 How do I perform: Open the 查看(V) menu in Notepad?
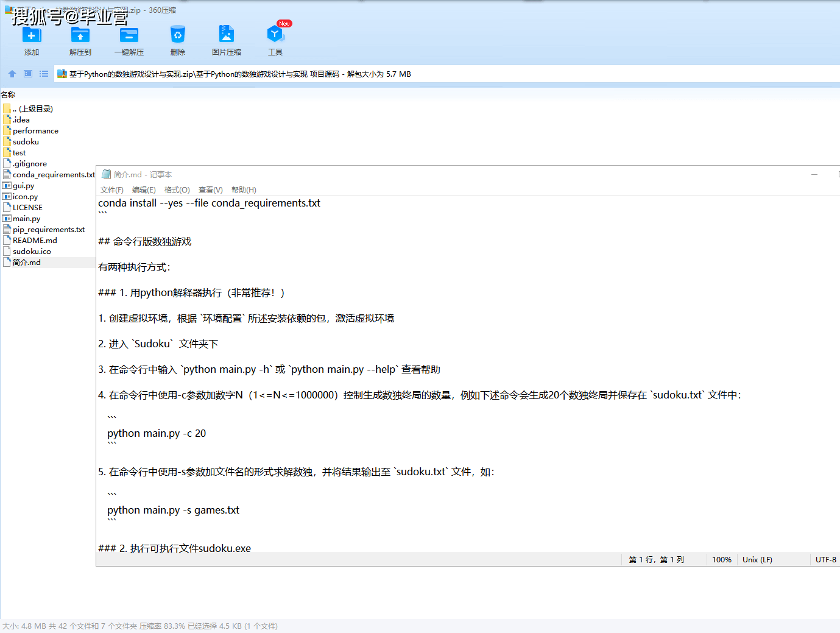click(210, 190)
